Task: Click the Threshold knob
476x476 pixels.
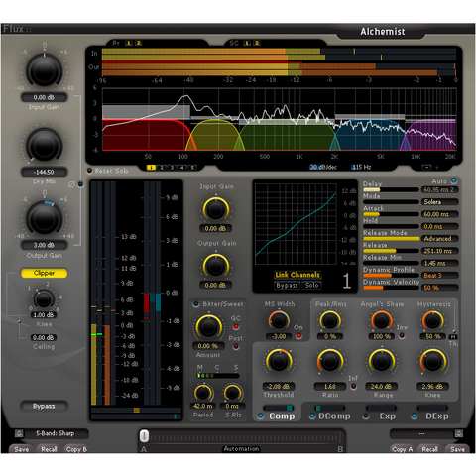Action: 279,361
